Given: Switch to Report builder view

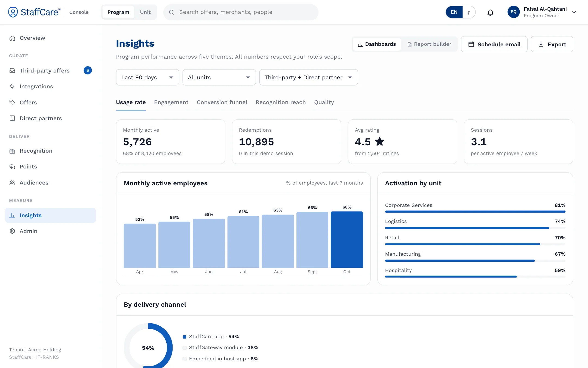Looking at the screenshot, I should point(429,44).
